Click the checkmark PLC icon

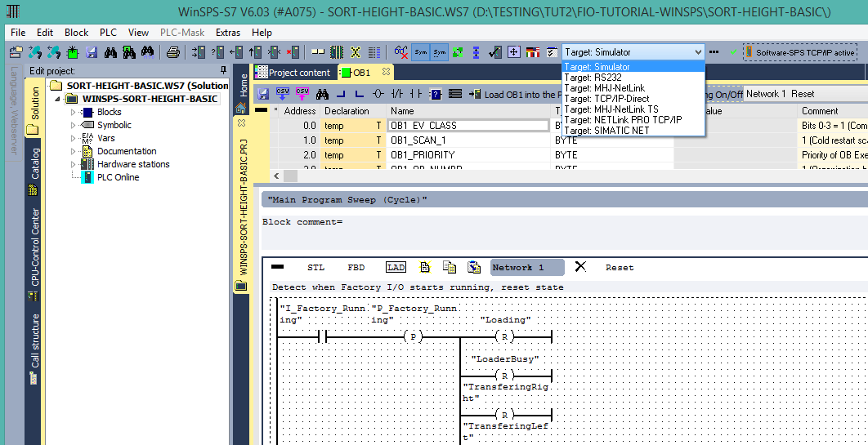click(495, 52)
